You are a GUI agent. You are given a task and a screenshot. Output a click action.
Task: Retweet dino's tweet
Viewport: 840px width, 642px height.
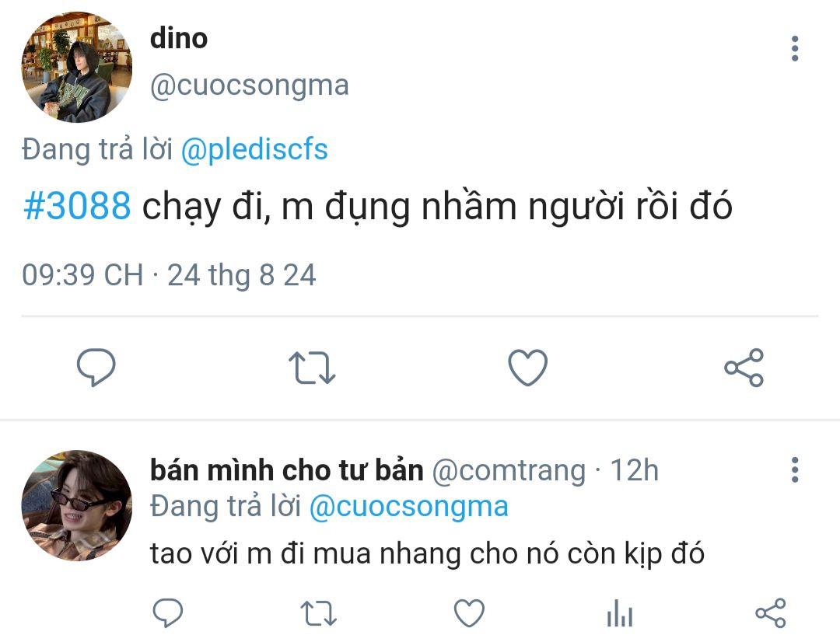tap(312, 368)
